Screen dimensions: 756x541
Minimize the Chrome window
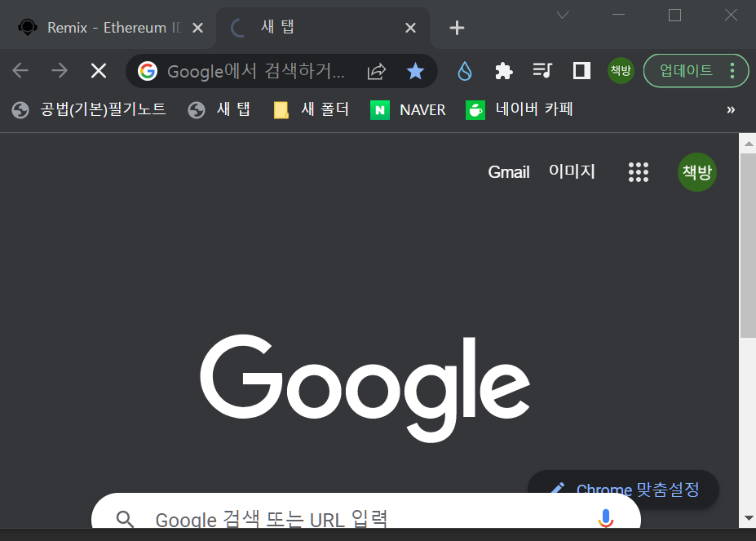tap(619, 15)
